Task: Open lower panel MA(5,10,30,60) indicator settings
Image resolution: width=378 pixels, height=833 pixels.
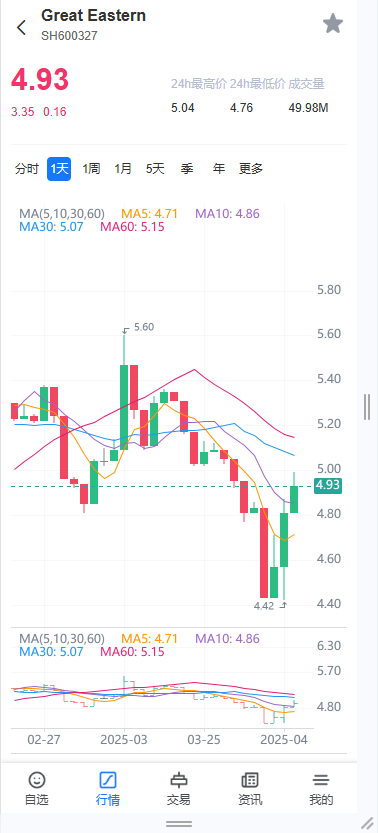Action: pos(62,639)
